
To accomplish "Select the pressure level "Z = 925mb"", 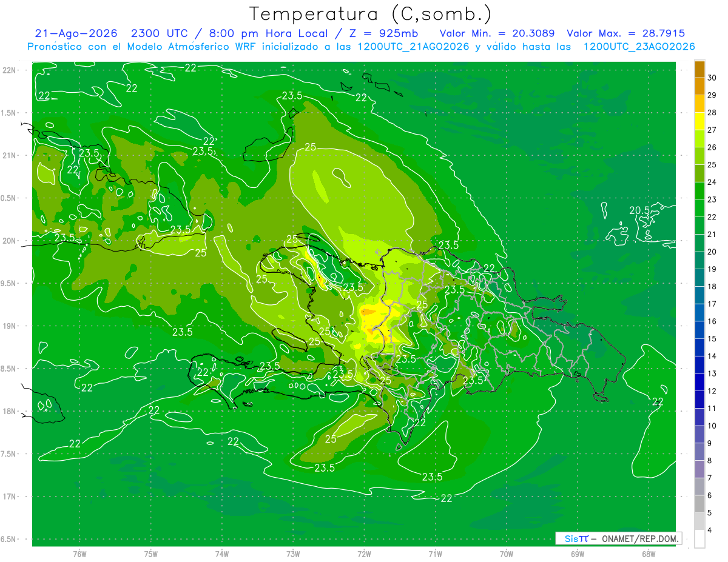I will point(383,33).
